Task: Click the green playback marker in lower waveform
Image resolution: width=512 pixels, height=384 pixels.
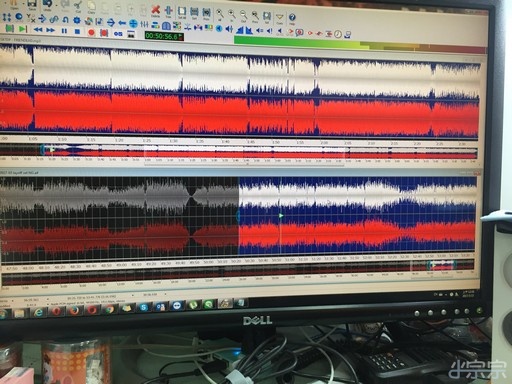Action: coord(281,216)
